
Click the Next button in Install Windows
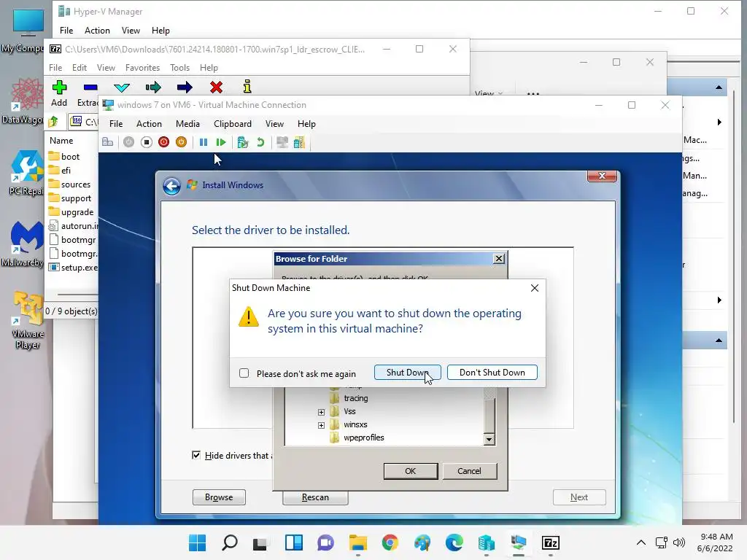(x=579, y=497)
